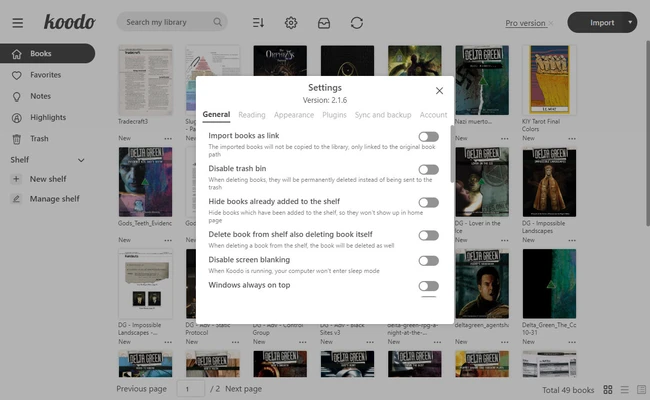Click the library page scrollbar
This screenshot has height=400, width=650.
coord(647,133)
